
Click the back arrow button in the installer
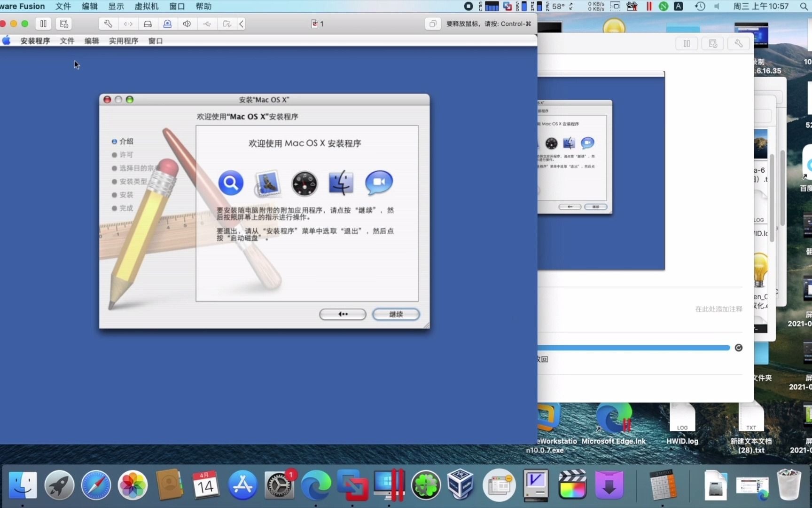coord(343,314)
